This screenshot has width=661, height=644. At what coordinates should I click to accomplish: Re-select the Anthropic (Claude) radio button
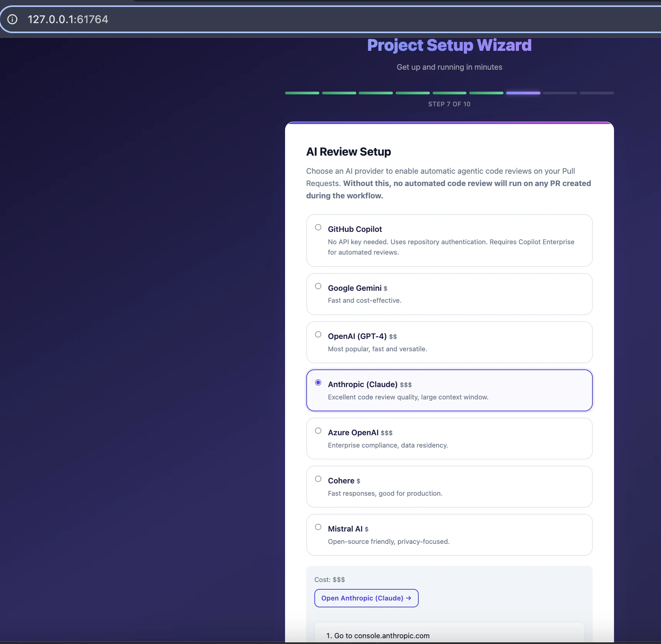pyautogui.click(x=318, y=382)
